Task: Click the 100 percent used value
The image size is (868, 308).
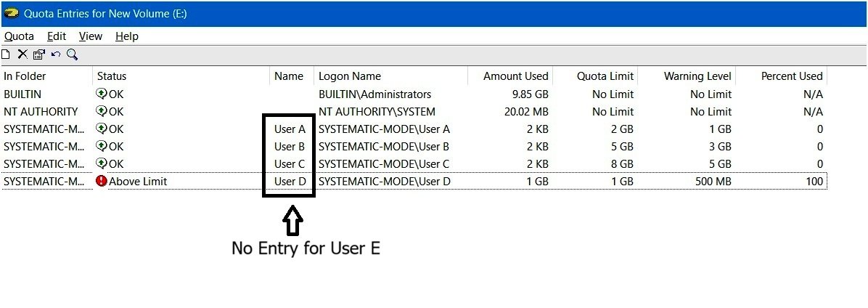Action: [814, 182]
